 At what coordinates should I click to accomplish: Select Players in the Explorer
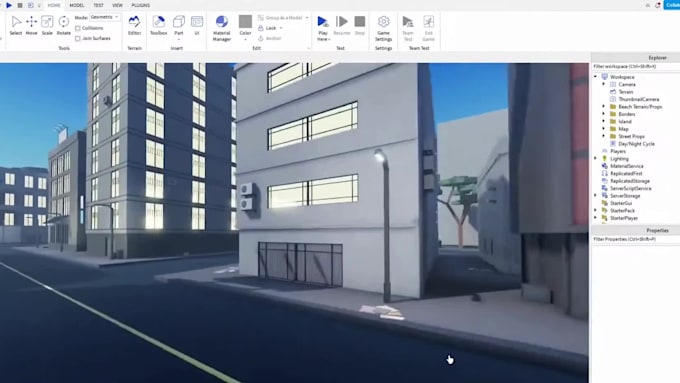coord(618,151)
